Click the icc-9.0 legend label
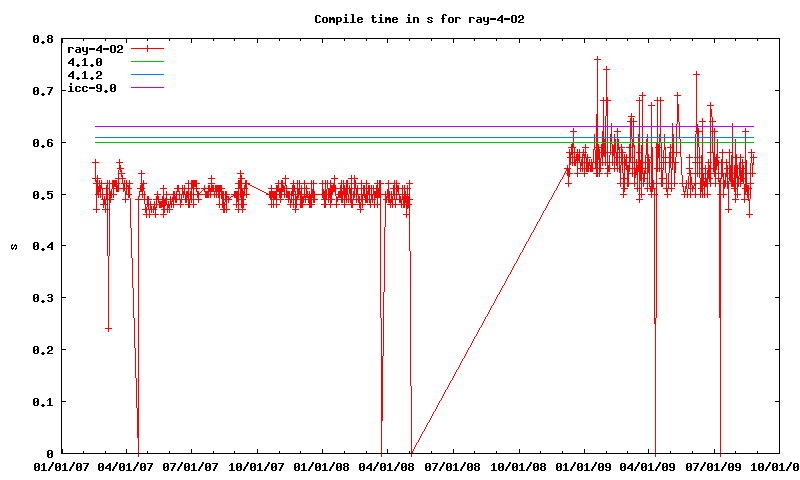 click(91, 88)
